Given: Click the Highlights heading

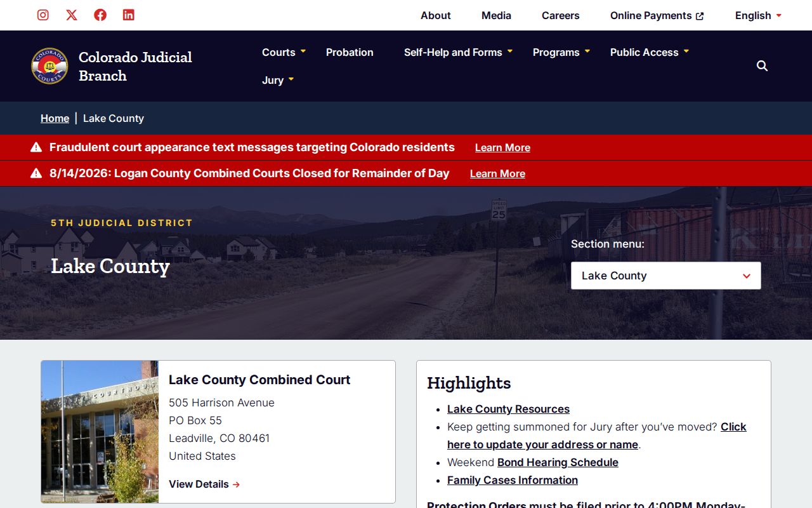Looking at the screenshot, I should pos(469,383).
